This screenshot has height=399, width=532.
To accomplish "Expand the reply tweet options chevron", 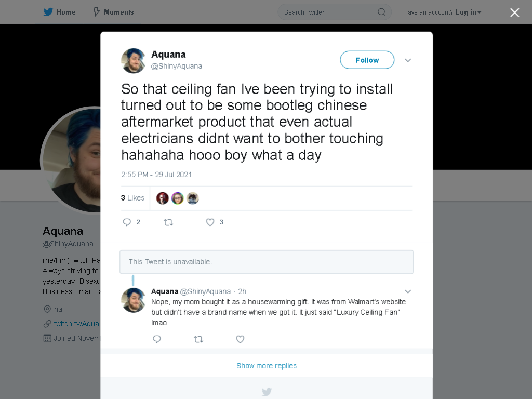I will pos(408,291).
